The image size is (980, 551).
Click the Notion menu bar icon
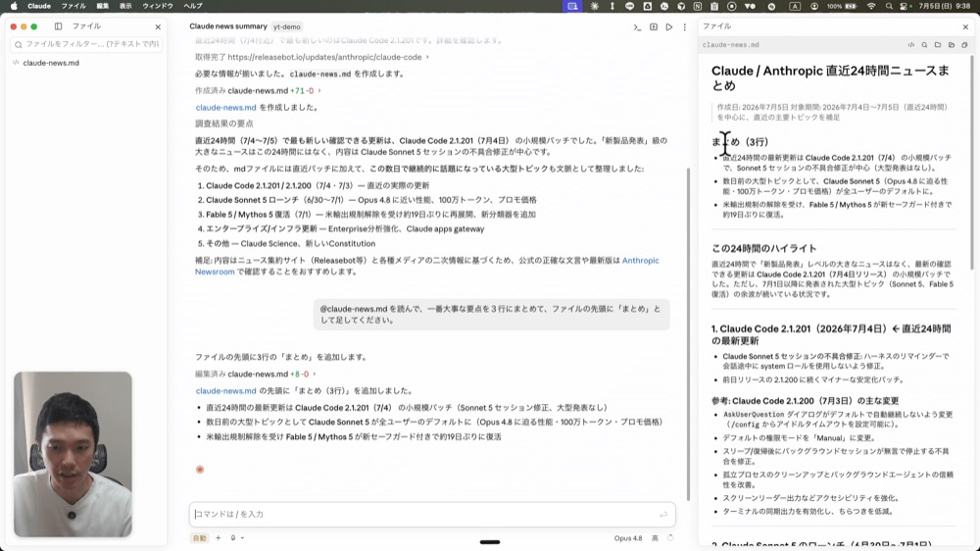click(698, 6)
